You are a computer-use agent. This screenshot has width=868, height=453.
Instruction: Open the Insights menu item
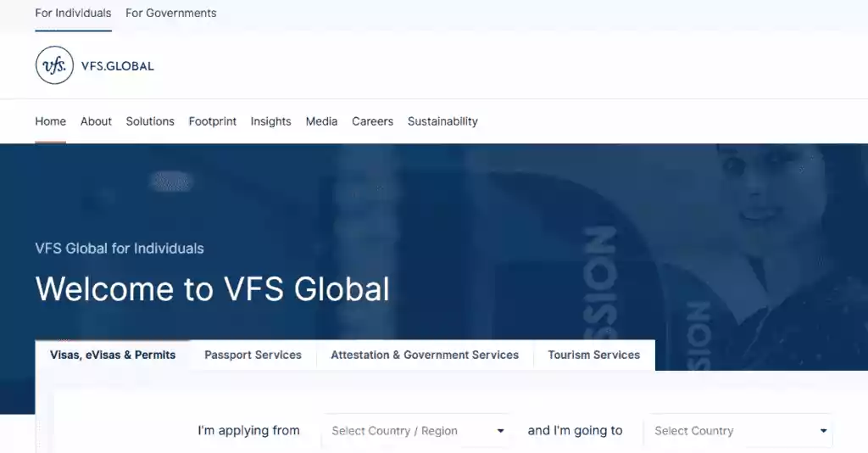tap(270, 121)
